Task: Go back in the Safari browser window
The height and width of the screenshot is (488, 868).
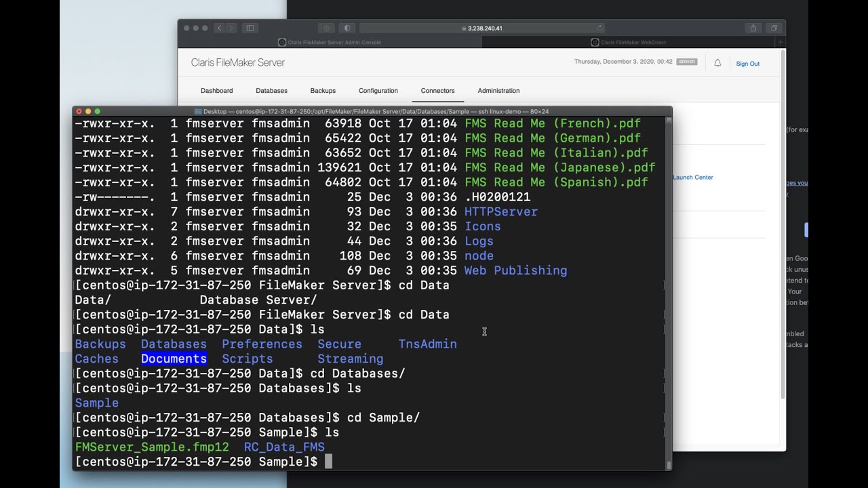Action: (219, 28)
